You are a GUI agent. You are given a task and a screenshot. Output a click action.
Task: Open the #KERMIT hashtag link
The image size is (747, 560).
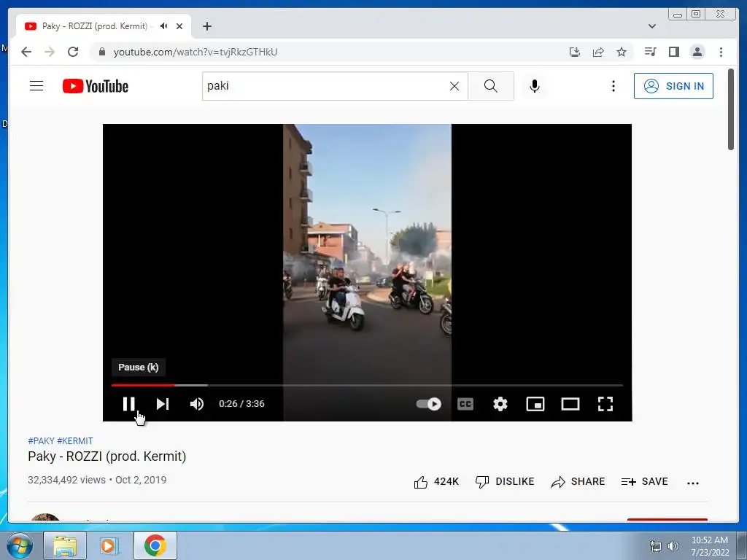(x=75, y=441)
